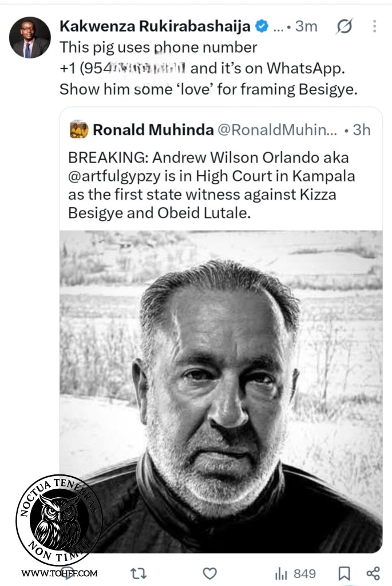Image resolution: width=392 pixels, height=586 pixels.
Task: Click the quoted post's 3h timestamp
Action: click(361, 130)
